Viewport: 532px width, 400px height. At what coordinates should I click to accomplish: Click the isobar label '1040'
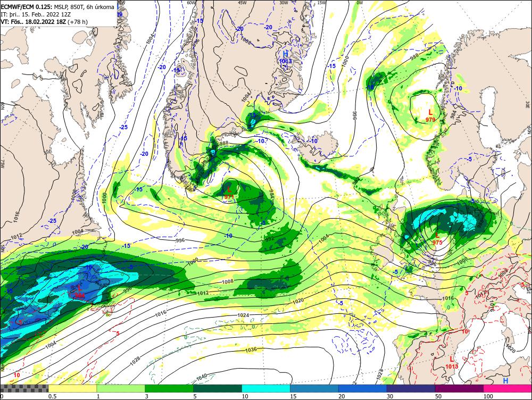click(202, 377)
